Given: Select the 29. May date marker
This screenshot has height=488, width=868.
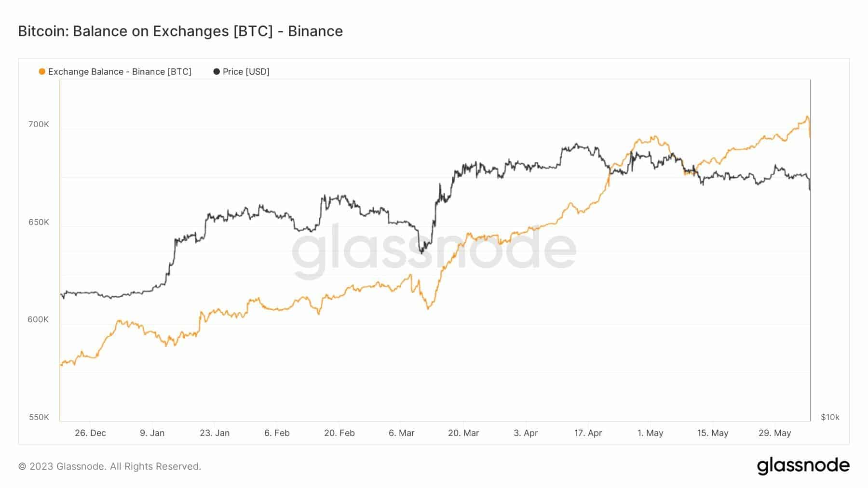Looking at the screenshot, I should [x=774, y=433].
